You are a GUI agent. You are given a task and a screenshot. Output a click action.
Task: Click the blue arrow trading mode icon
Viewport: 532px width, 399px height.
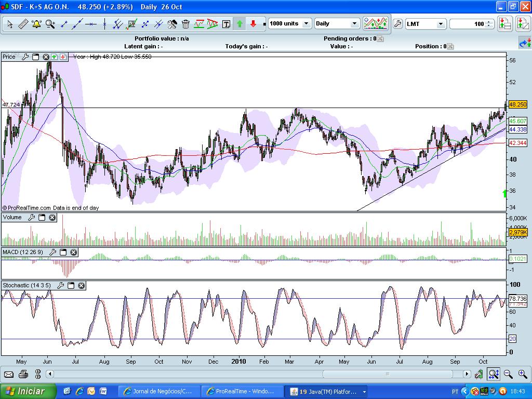coord(525,44)
